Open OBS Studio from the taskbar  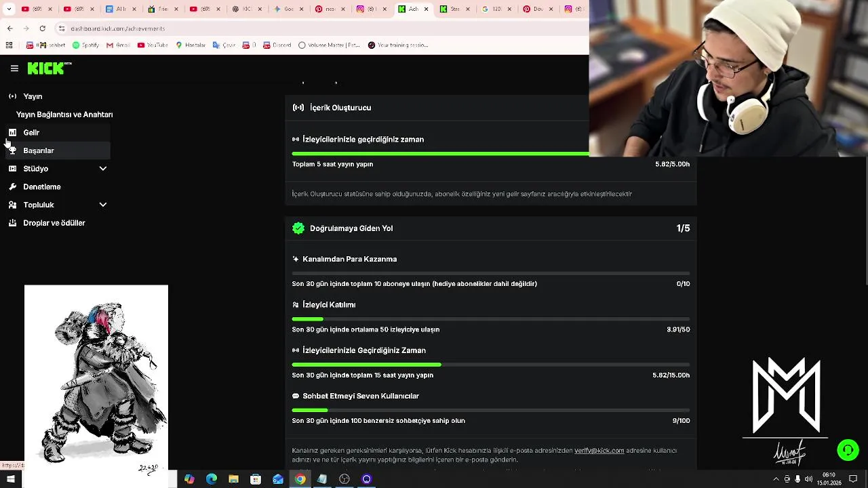(344, 479)
